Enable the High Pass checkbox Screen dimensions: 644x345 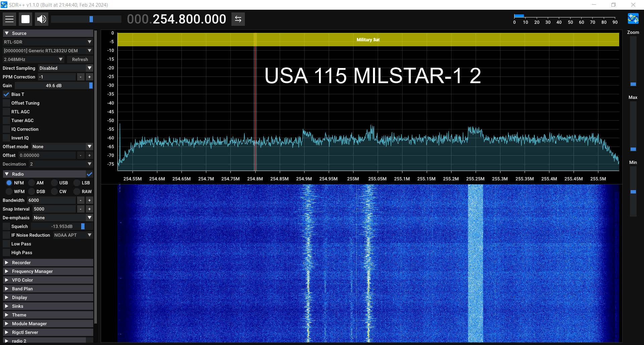click(6, 252)
